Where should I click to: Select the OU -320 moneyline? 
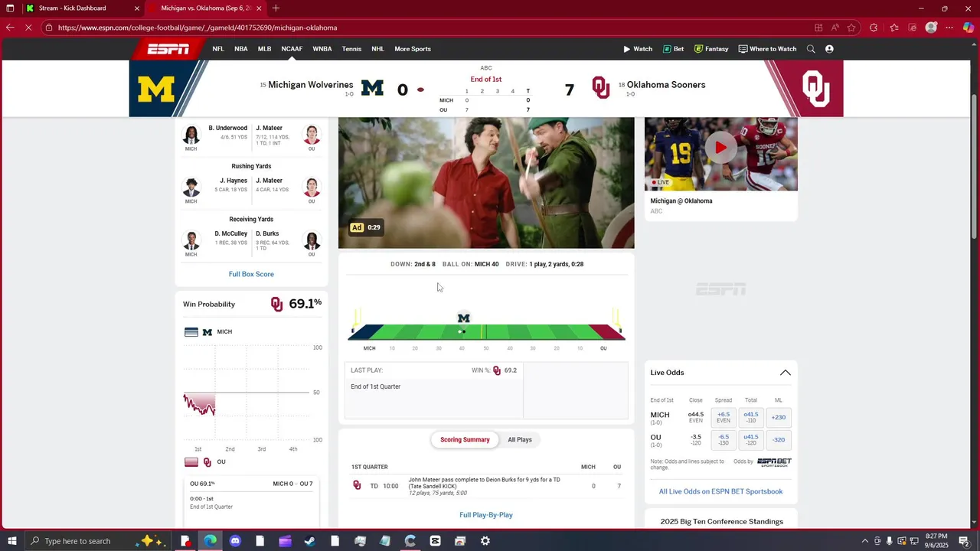tap(779, 440)
